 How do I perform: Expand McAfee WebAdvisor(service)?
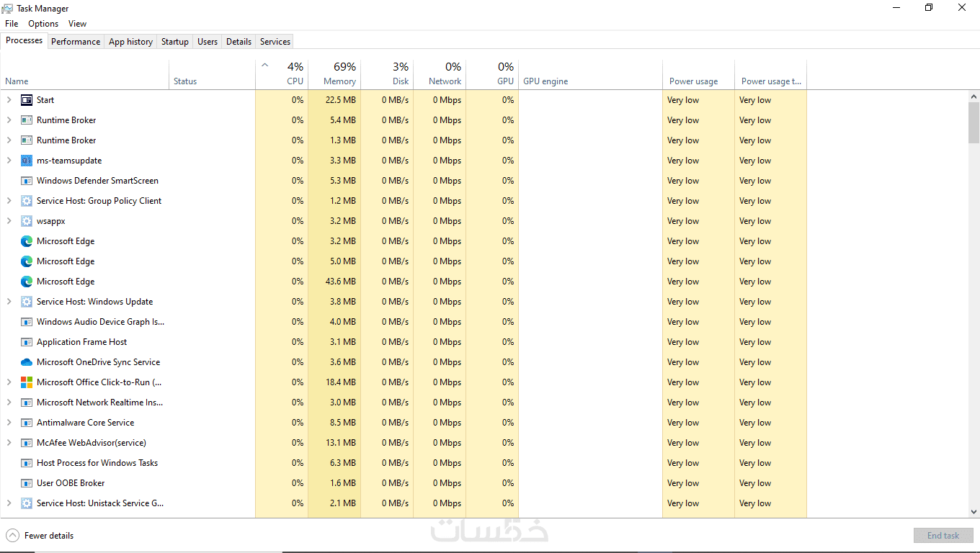point(9,443)
